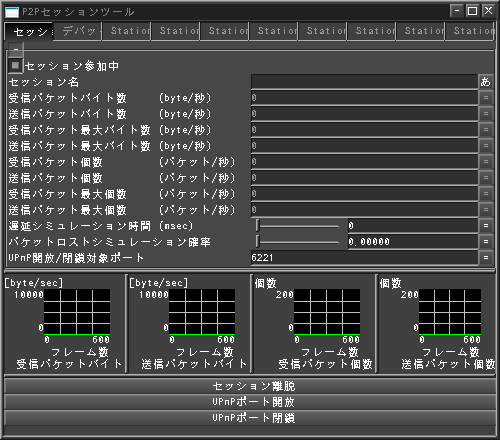Click the = button on 受信パケットバイト数 row
This screenshot has width=500, height=440.
[x=486, y=98]
